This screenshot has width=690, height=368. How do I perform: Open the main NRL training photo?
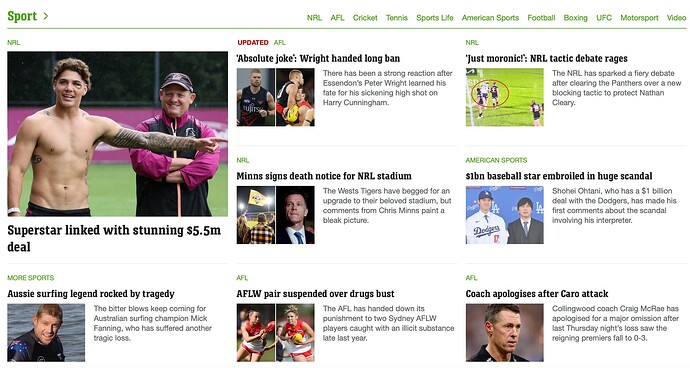(x=117, y=134)
